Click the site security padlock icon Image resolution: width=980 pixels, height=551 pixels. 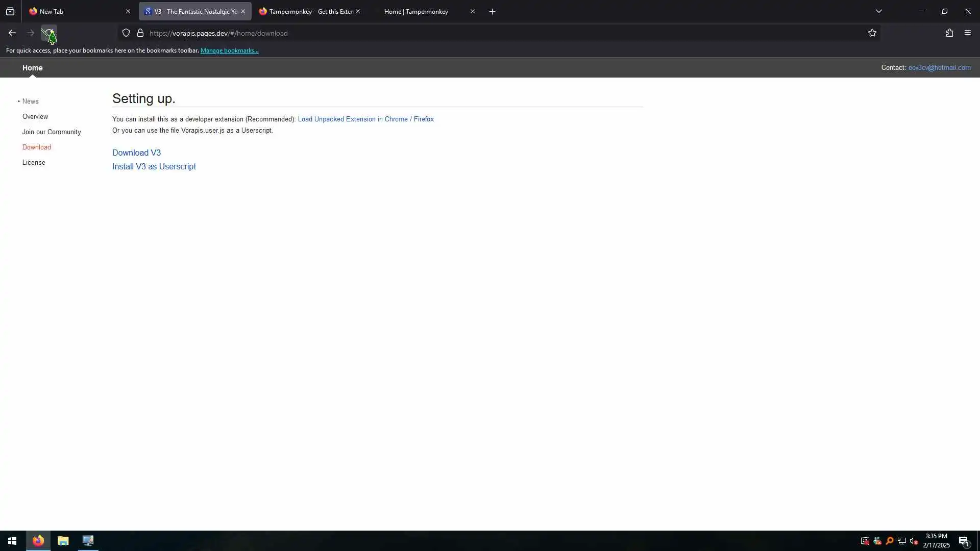[140, 33]
